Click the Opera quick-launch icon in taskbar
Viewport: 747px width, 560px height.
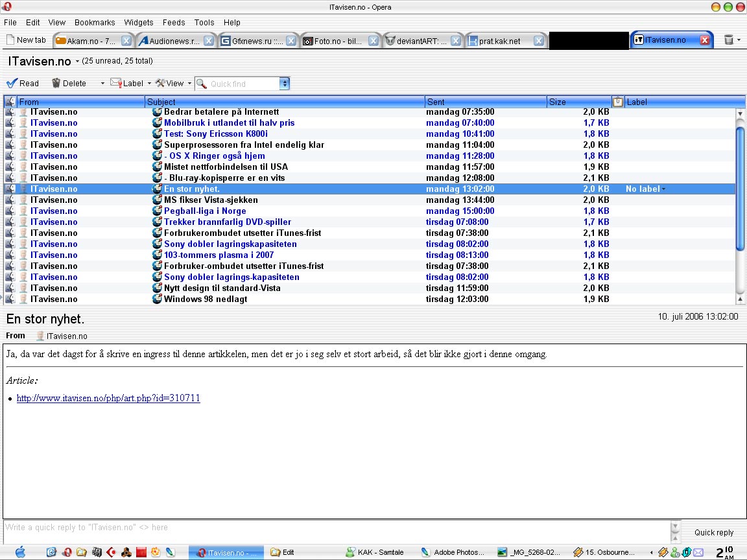67,552
